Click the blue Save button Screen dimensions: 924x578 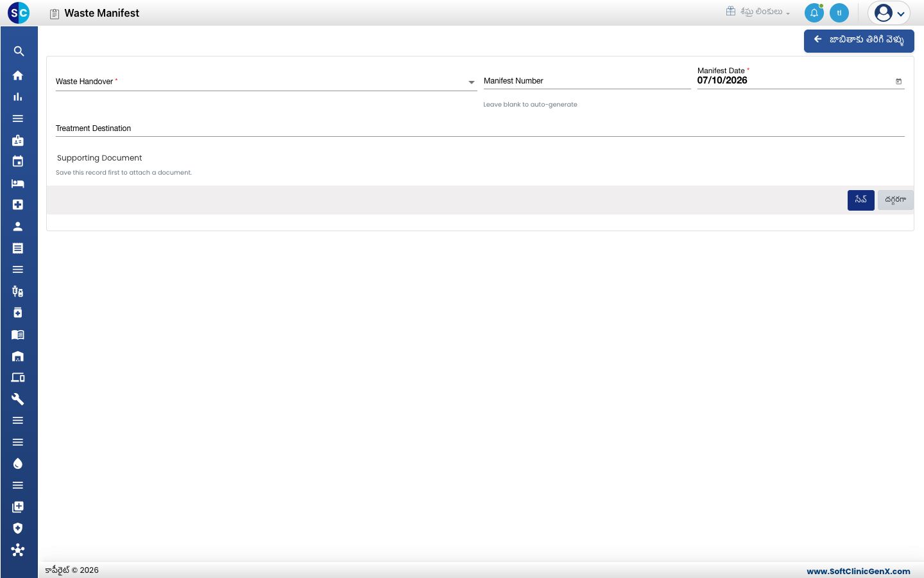(860, 200)
